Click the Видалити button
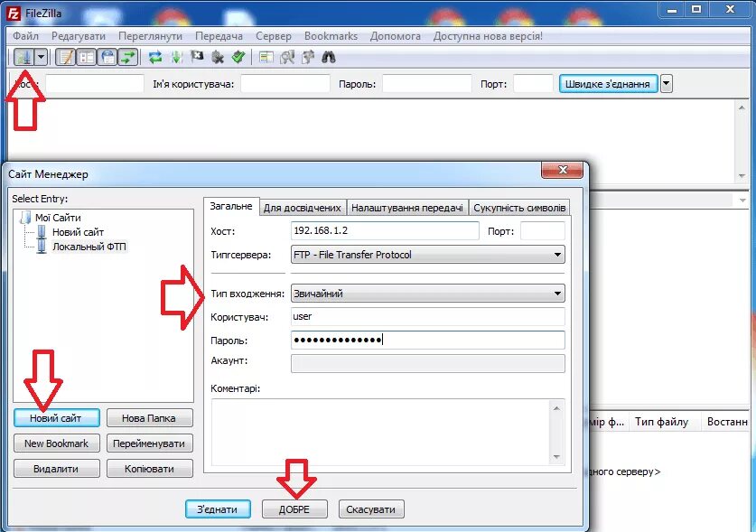This screenshot has height=532, width=756. [x=56, y=469]
